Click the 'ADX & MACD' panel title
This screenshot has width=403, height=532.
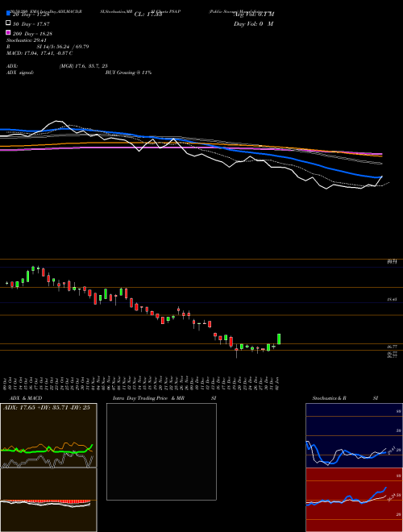pyautogui.click(x=26, y=398)
